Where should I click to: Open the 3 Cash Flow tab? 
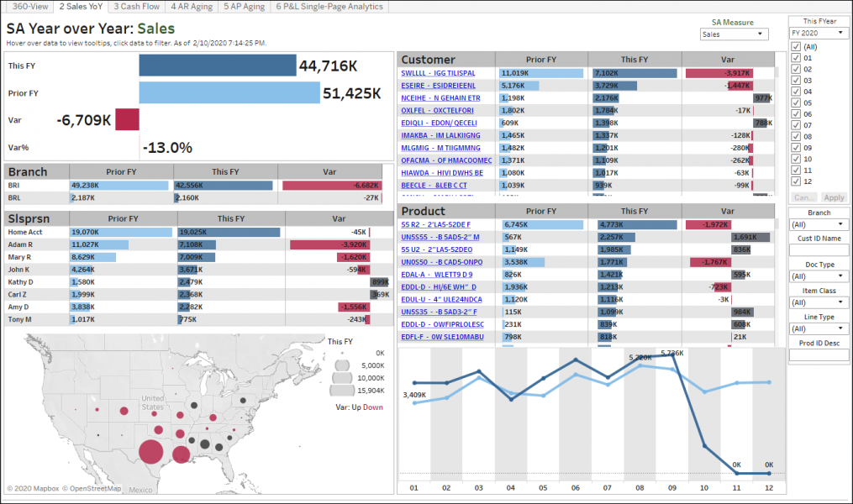coord(136,7)
